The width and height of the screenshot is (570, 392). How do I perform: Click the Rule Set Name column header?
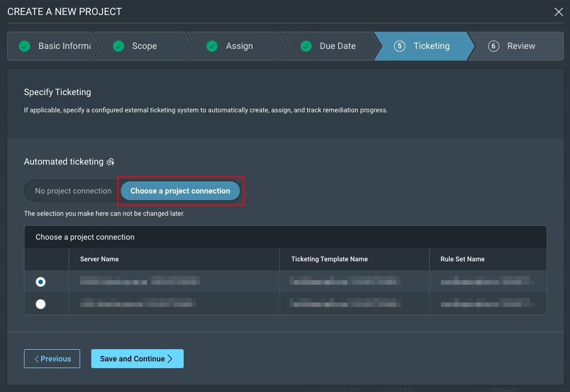point(462,259)
